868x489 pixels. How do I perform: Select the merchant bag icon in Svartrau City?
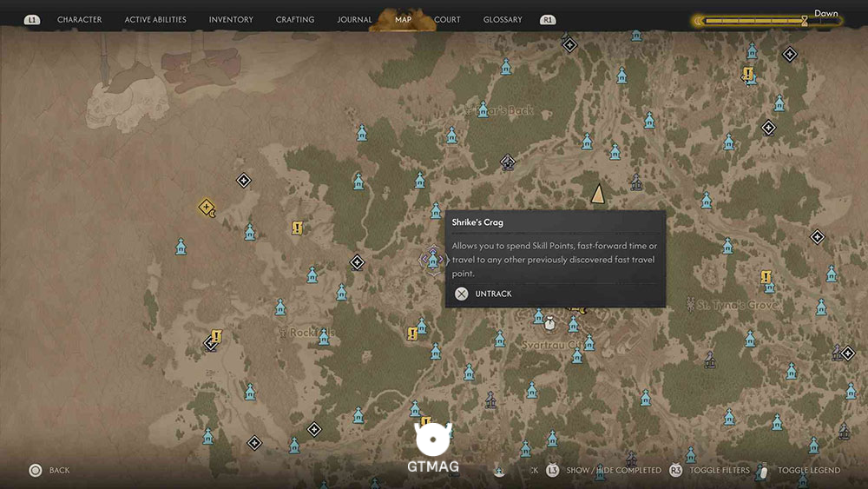point(549,323)
